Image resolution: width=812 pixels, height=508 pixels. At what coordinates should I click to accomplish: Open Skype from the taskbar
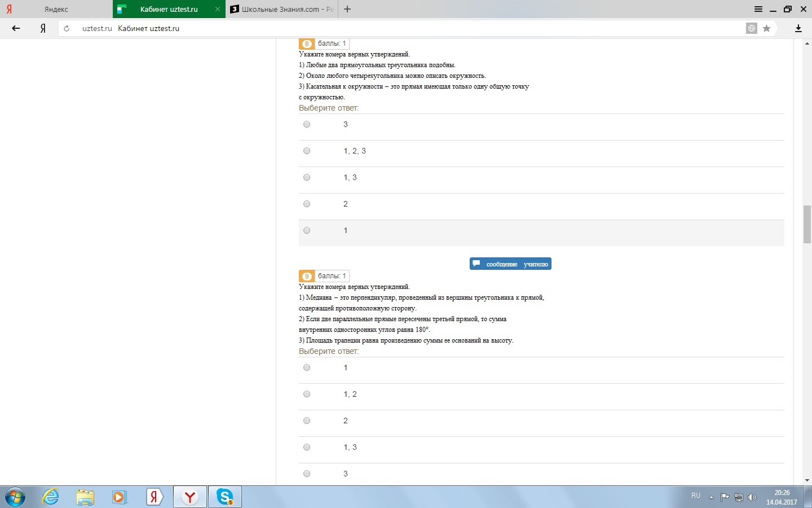225,497
